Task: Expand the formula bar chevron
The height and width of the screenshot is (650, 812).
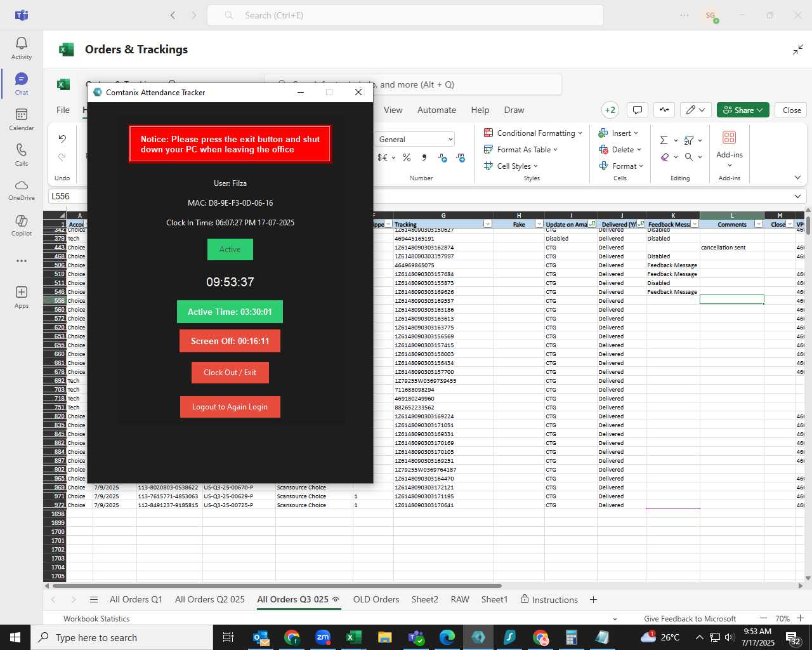Action: tap(797, 196)
